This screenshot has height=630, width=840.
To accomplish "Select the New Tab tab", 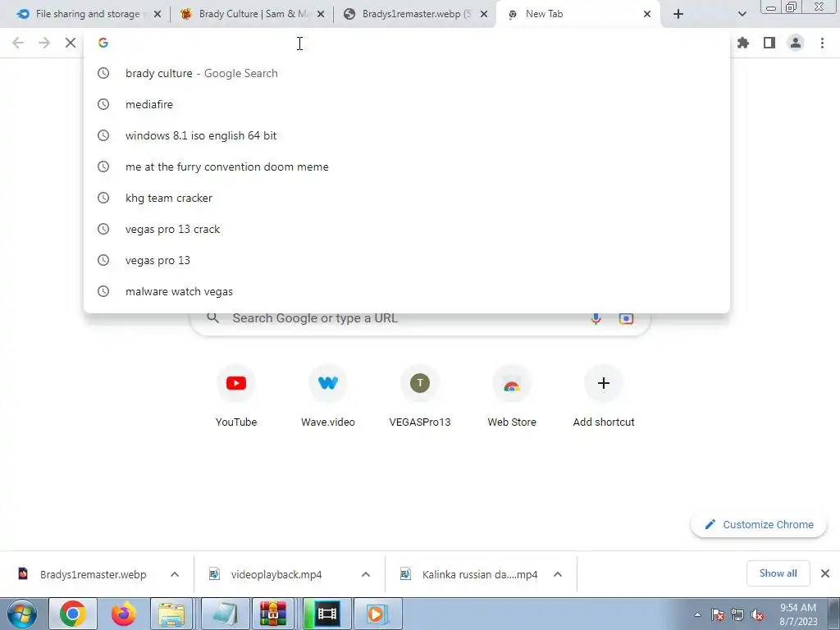I will click(x=578, y=14).
